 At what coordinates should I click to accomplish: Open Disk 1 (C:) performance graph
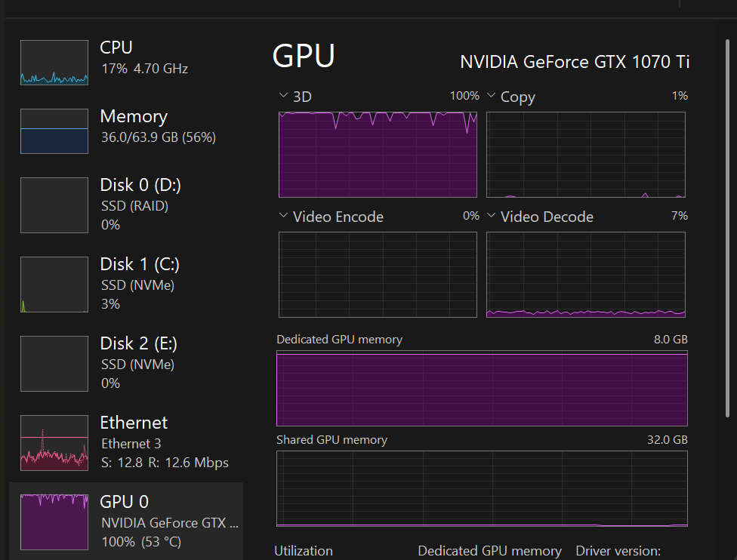54,284
